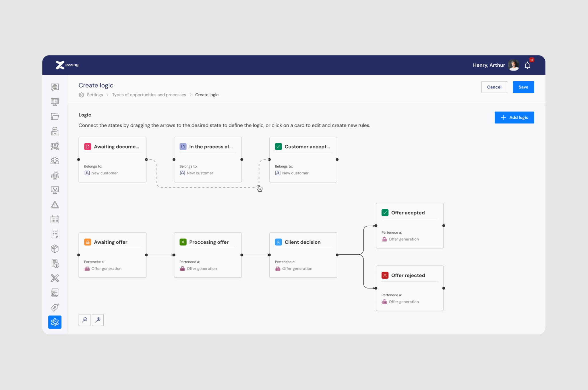588x390 pixels.
Task: Open the folder sidebar icon
Action: 55,116
